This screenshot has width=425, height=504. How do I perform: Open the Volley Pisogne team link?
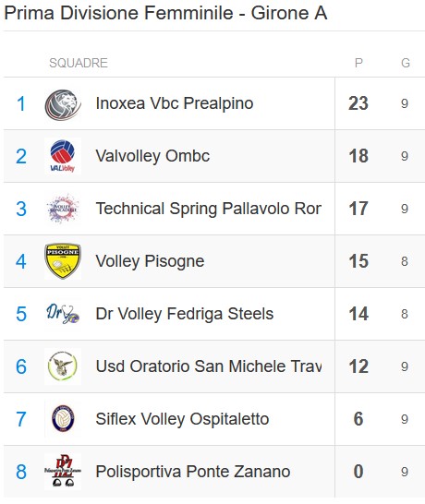pos(150,261)
